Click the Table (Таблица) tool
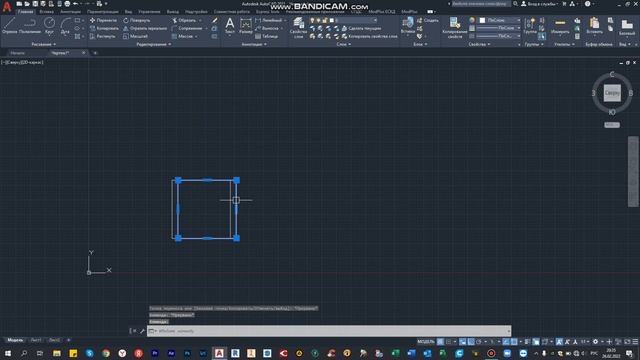 (267, 36)
